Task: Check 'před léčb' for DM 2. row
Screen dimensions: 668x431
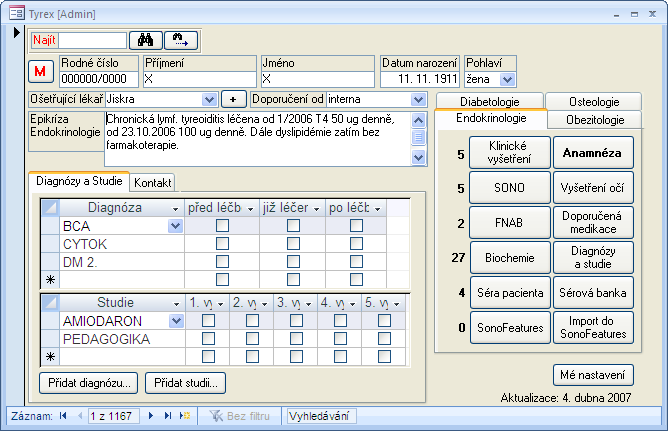Action: tap(222, 261)
